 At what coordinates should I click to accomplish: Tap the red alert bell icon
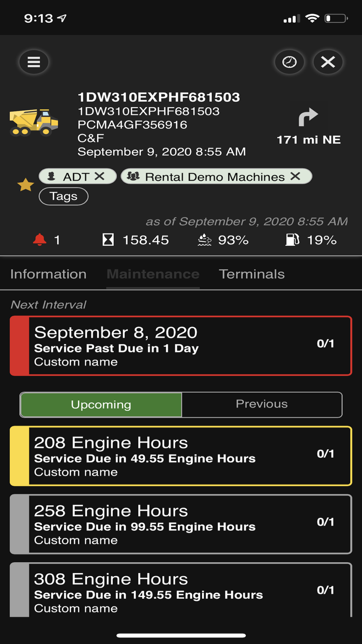(x=39, y=240)
